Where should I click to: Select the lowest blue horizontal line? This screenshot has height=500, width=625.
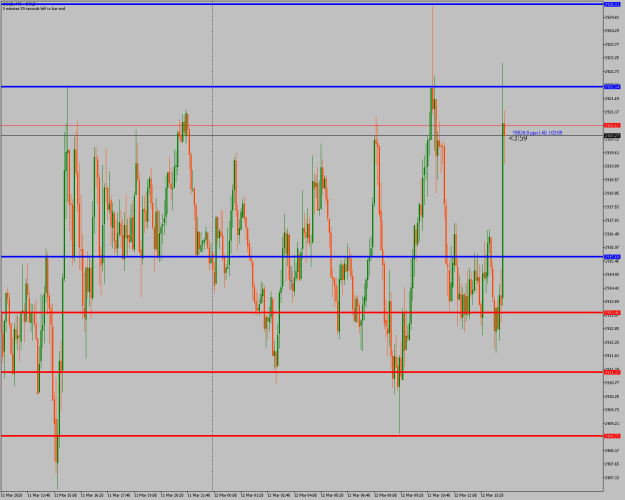tap(302, 257)
